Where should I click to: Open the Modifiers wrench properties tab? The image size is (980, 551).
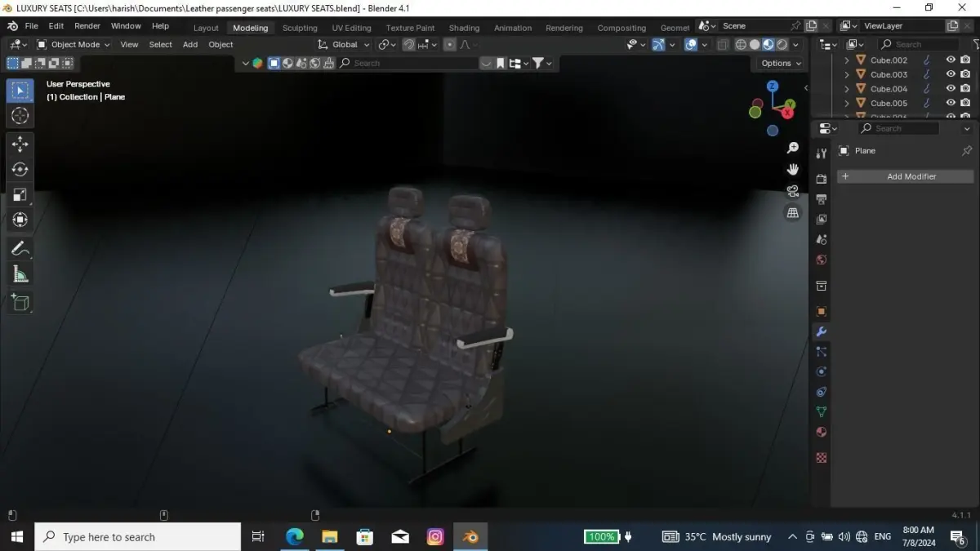pos(822,331)
